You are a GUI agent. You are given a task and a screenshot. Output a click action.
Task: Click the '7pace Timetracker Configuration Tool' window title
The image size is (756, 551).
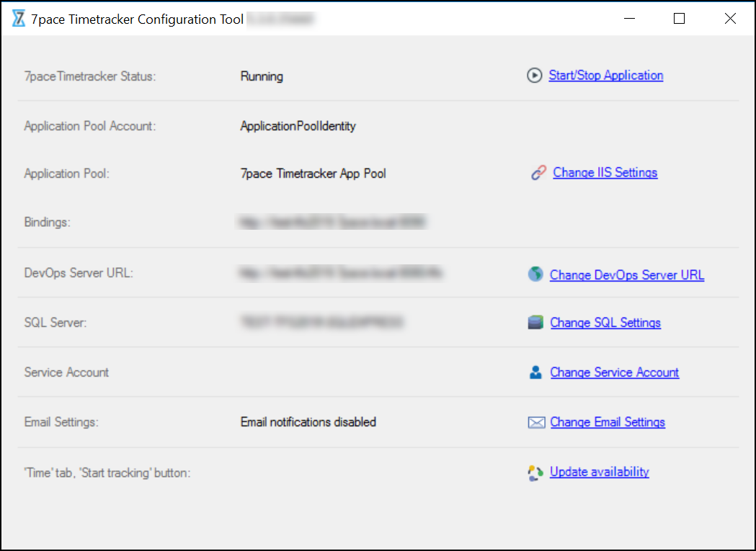pyautogui.click(x=138, y=19)
